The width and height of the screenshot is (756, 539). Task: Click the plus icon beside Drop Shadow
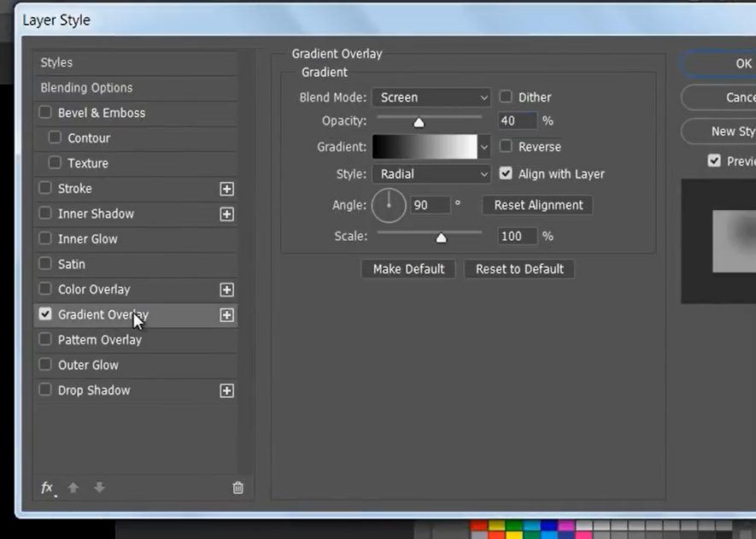226,390
